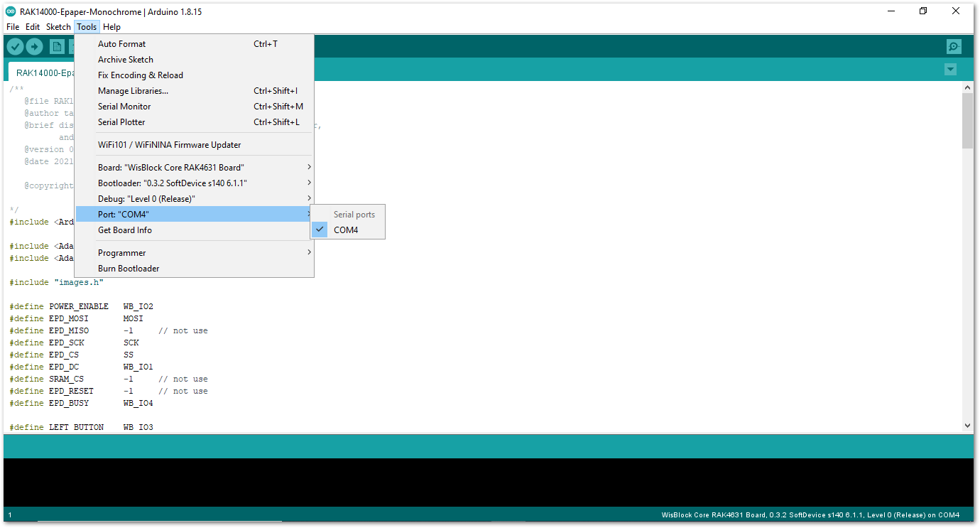Expand the Programmer submenu
Image resolution: width=980 pixels, height=528 pixels.
tap(194, 253)
